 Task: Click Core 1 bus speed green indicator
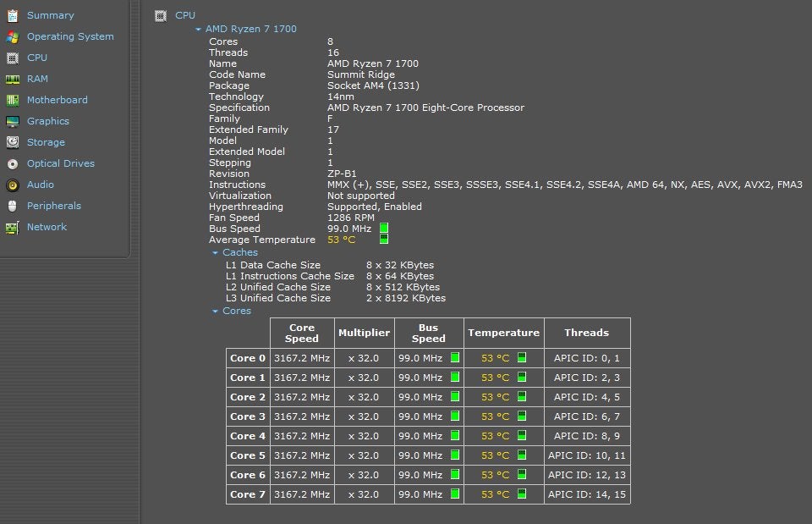pyautogui.click(x=455, y=378)
